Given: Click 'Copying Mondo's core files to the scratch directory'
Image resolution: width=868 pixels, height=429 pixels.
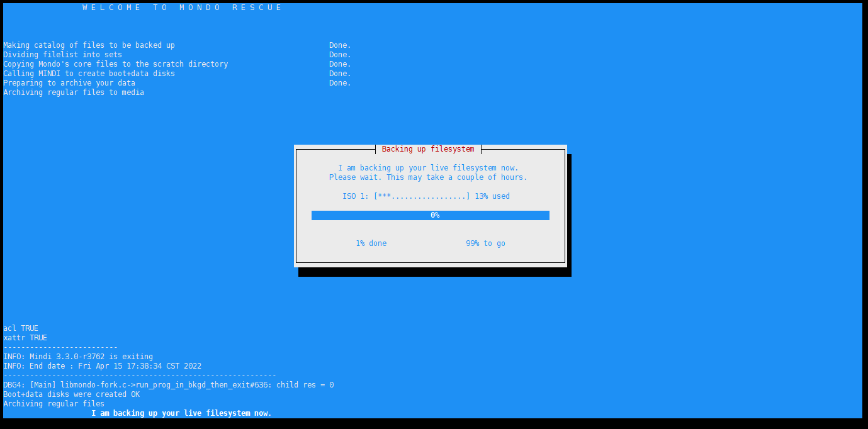Looking at the screenshot, I should (x=115, y=64).
